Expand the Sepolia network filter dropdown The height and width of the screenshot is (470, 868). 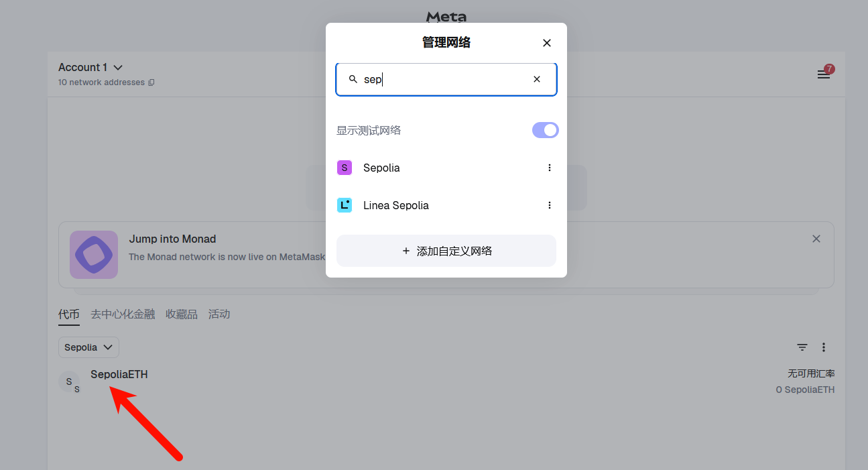[88, 347]
